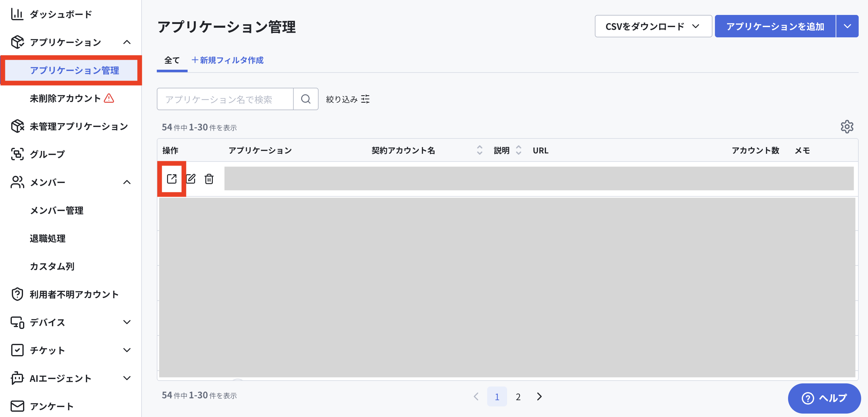
Task: Click the AIエージェント robot icon
Action: pyautogui.click(x=17, y=378)
